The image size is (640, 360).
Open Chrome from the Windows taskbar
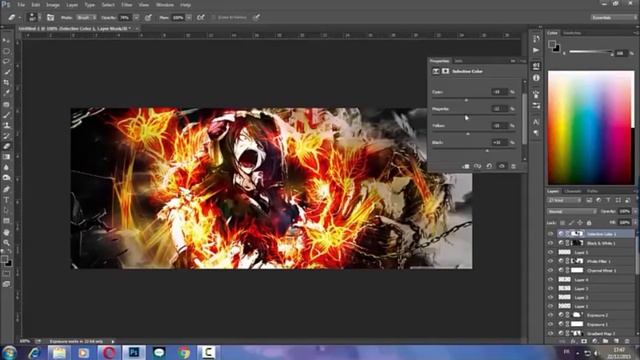coord(184,352)
